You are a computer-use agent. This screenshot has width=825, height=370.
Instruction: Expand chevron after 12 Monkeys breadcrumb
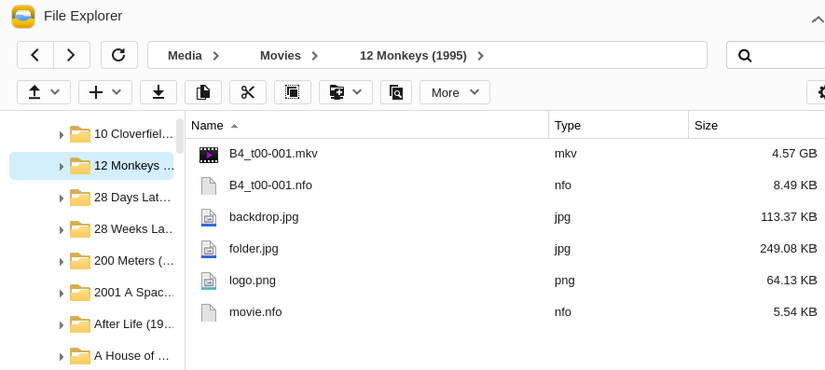[480, 56]
